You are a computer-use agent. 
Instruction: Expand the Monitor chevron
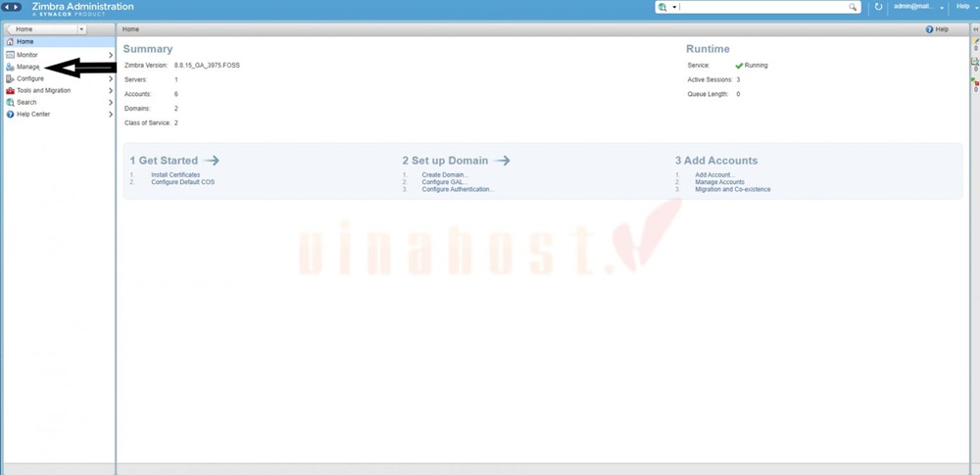coord(111,55)
